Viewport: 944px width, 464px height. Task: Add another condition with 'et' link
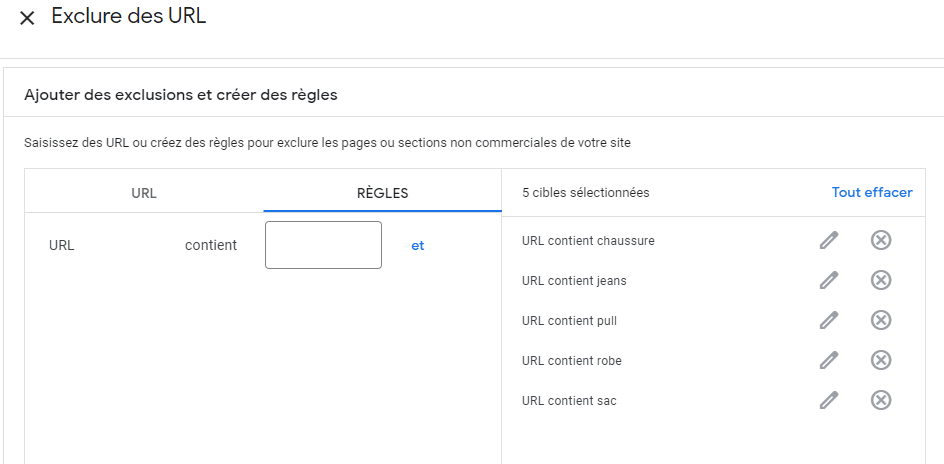417,246
